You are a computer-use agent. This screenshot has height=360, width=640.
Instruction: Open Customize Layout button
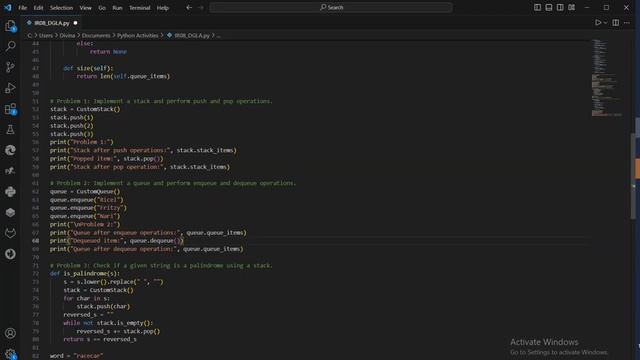click(x=572, y=7)
